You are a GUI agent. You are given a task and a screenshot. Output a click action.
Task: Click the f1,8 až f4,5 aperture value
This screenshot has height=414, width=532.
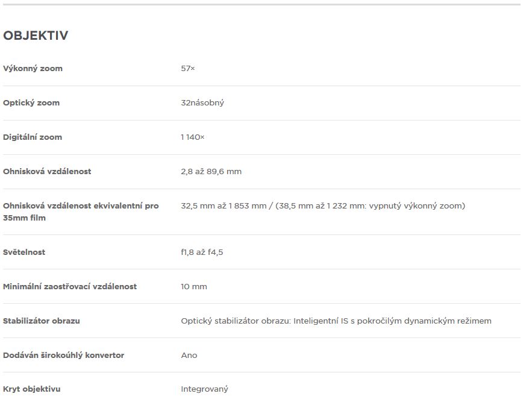point(202,252)
